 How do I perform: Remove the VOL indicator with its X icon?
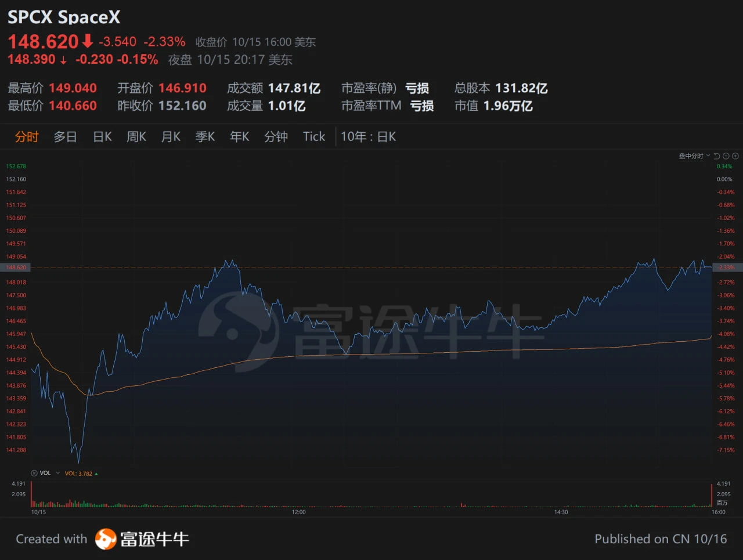[34, 473]
